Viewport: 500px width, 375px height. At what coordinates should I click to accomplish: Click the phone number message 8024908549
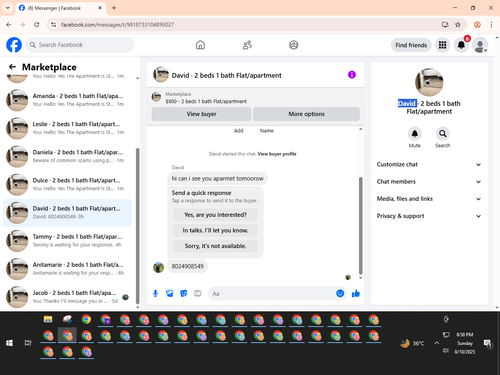coord(187,266)
